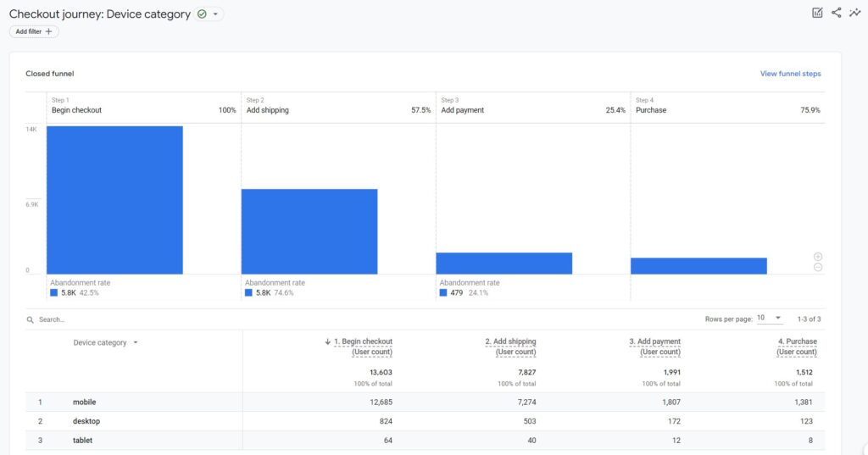
Task: Open the edit comparisons icon at top right
Action: (x=817, y=13)
